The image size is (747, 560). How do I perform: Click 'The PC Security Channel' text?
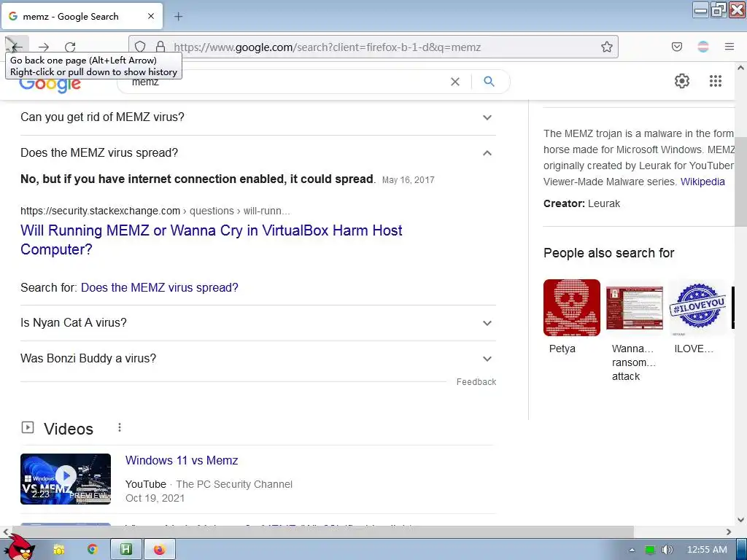coord(234,484)
